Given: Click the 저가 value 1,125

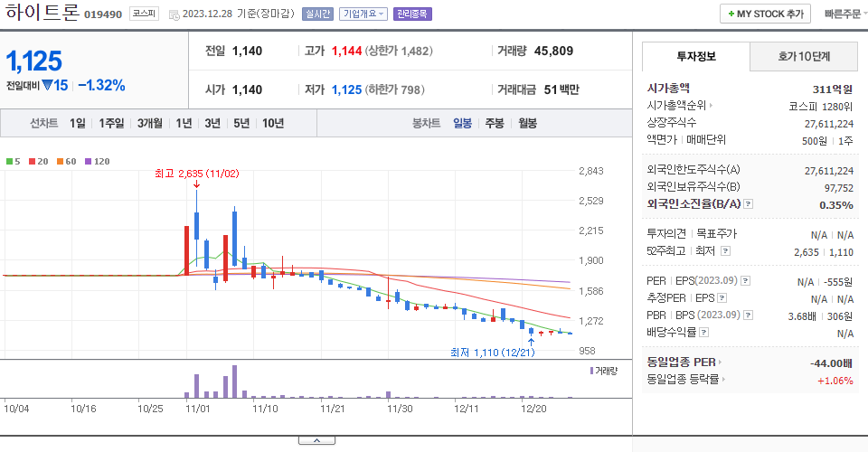Looking at the screenshot, I should [346, 89].
